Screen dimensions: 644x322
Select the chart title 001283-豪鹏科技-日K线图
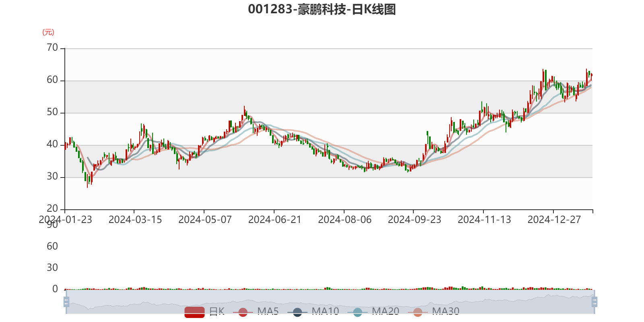pos(322,9)
